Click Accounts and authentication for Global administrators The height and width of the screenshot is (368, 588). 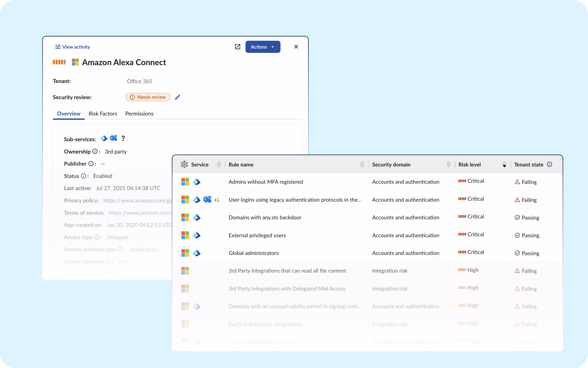(x=406, y=253)
